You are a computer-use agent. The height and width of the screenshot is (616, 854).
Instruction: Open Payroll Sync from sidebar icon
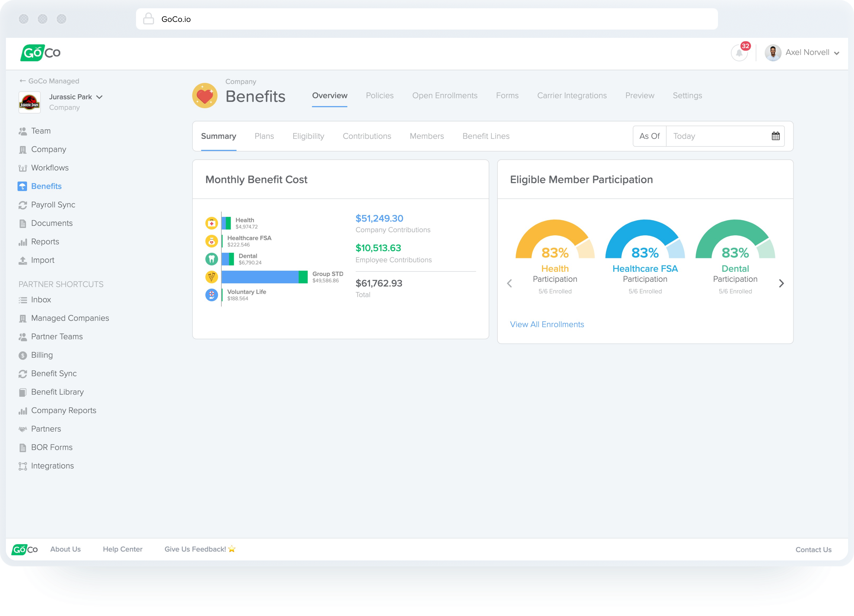(x=23, y=205)
